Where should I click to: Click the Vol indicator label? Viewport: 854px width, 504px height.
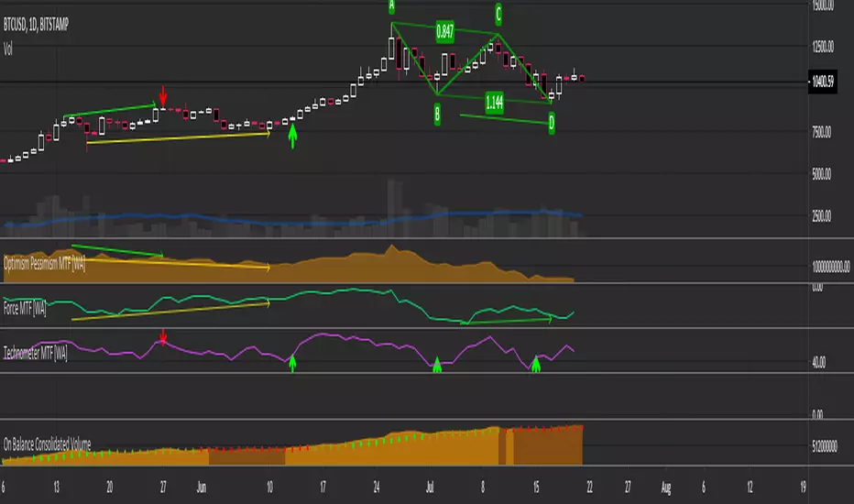click(x=8, y=49)
